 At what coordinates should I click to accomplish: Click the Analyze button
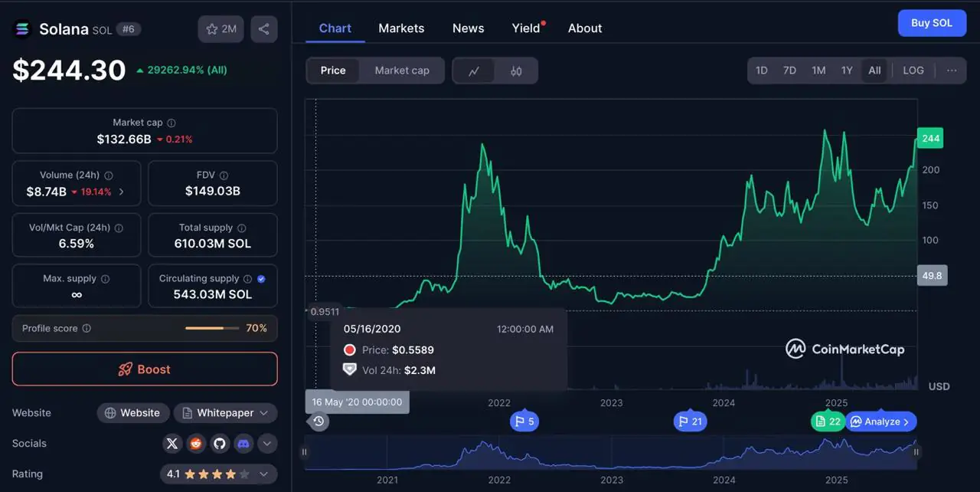pyautogui.click(x=880, y=421)
